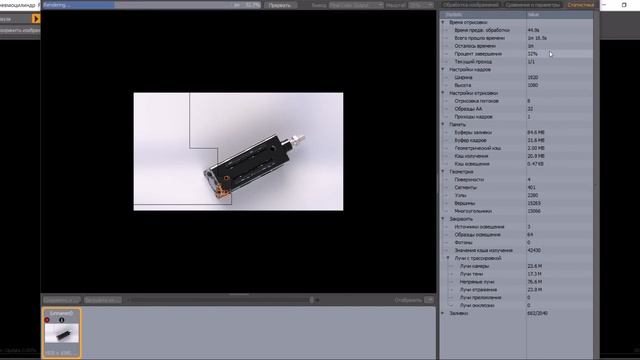Screen dimensions: 640x360
Task: Collapse the Настройки отрисовки group
Action: (x=443, y=93)
